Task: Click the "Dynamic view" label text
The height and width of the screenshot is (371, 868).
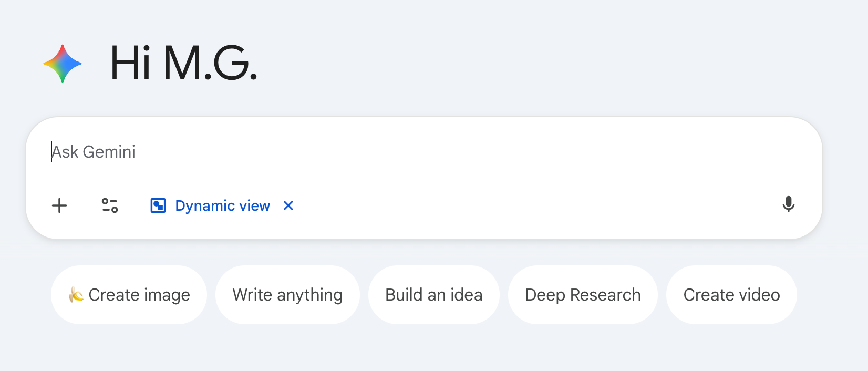Action: [x=222, y=205]
